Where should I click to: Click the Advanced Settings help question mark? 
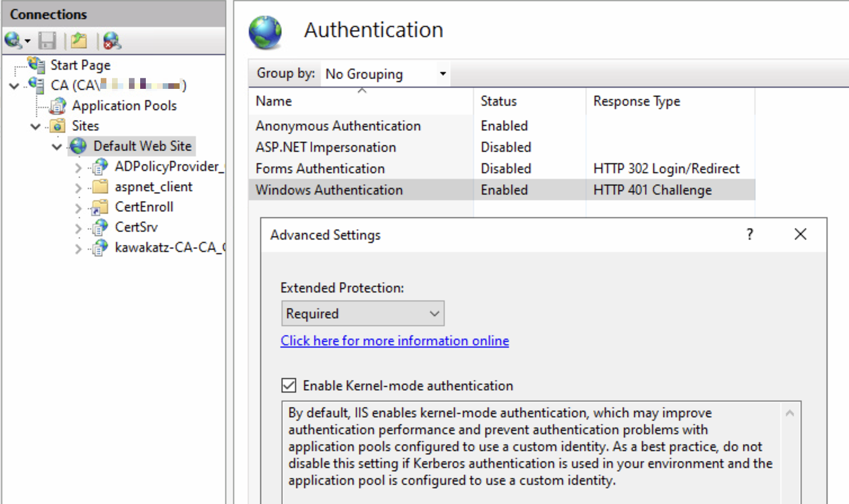pos(749,235)
